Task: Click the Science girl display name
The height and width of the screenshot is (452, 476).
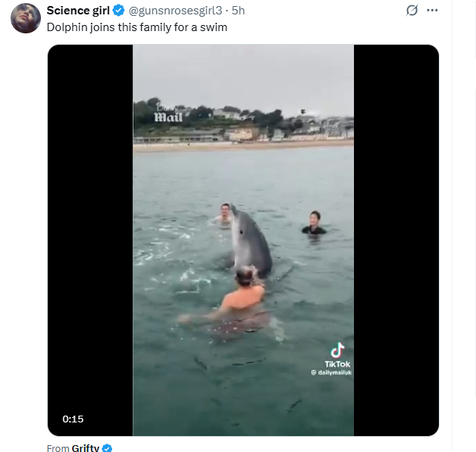Action: (78, 11)
